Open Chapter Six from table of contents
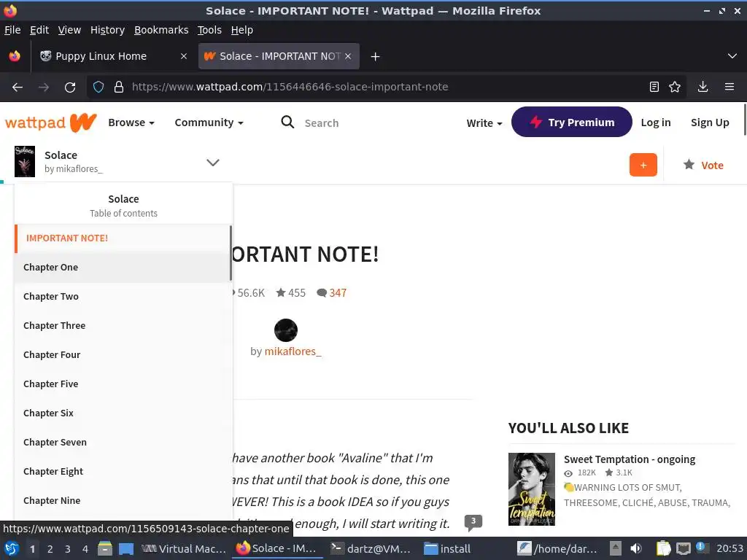This screenshot has width=747, height=560. click(x=123, y=413)
